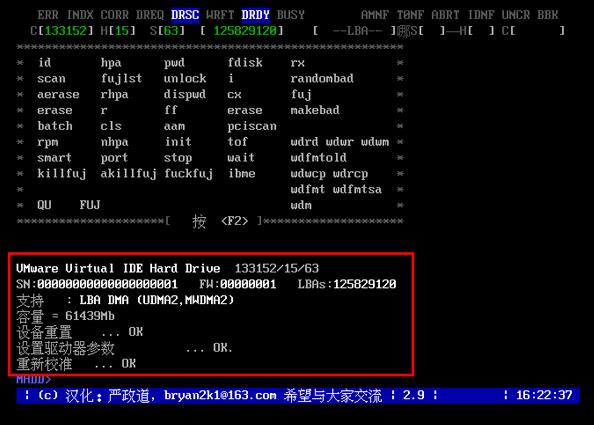Click the aerase command
This screenshot has width=594, height=425.
click(x=59, y=94)
